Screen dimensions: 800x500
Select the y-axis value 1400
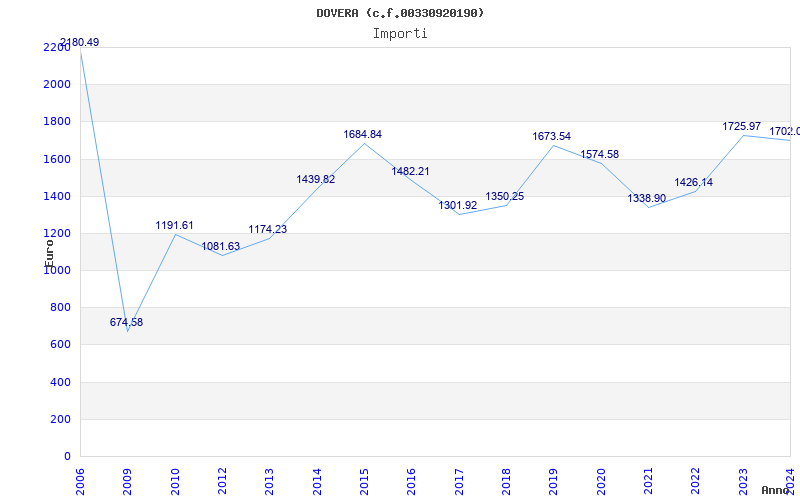[x=57, y=196]
